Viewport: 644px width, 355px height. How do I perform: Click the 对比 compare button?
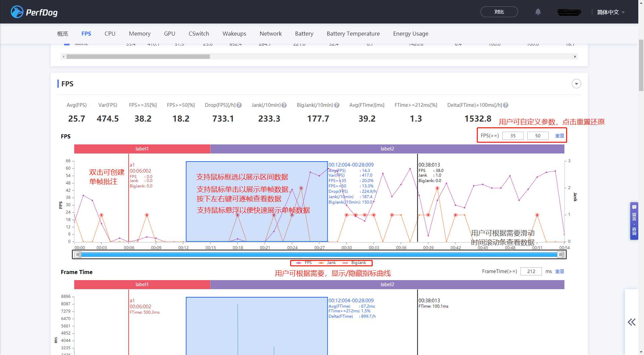[x=499, y=12]
